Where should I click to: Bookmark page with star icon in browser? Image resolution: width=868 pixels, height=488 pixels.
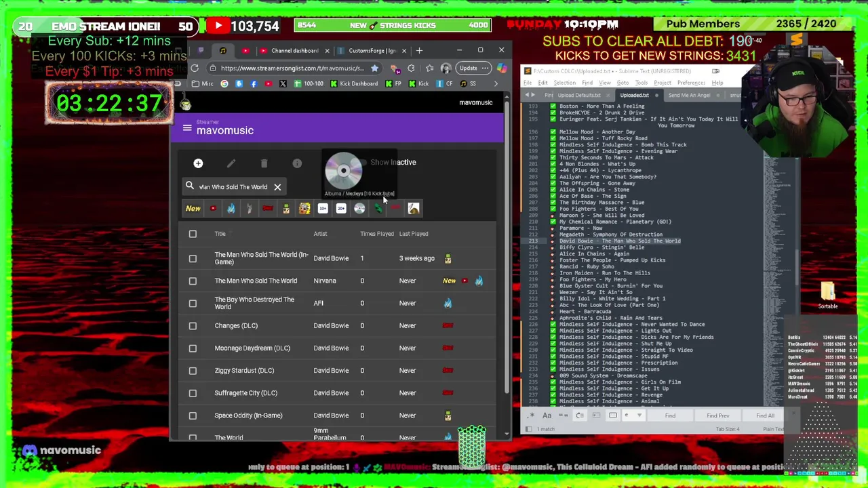coord(374,68)
